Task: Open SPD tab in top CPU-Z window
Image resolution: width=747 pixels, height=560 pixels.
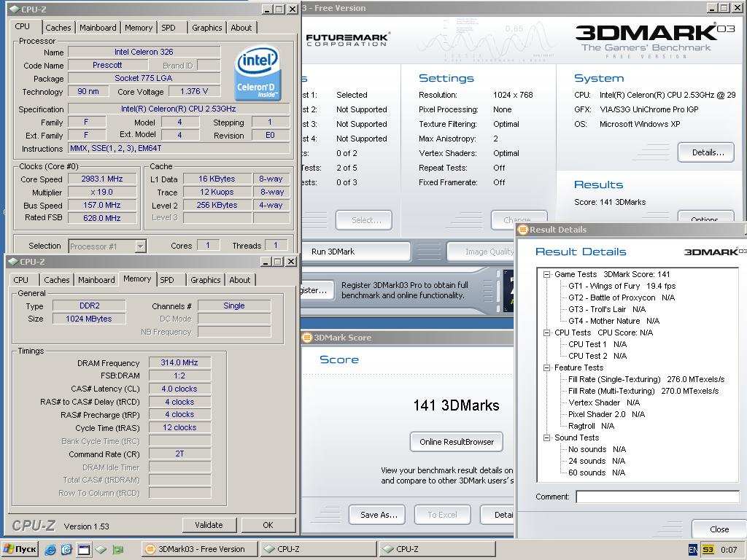Action: [x=169, y=28]
